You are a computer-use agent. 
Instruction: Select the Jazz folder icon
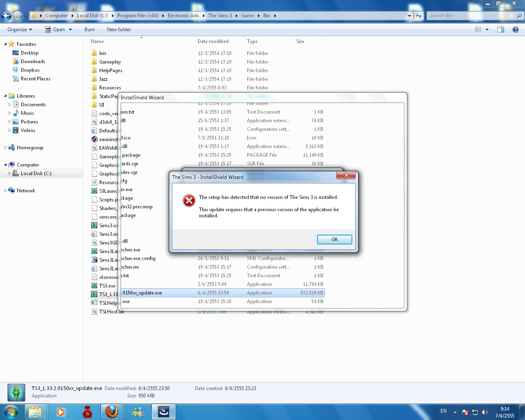pos(94,79)
